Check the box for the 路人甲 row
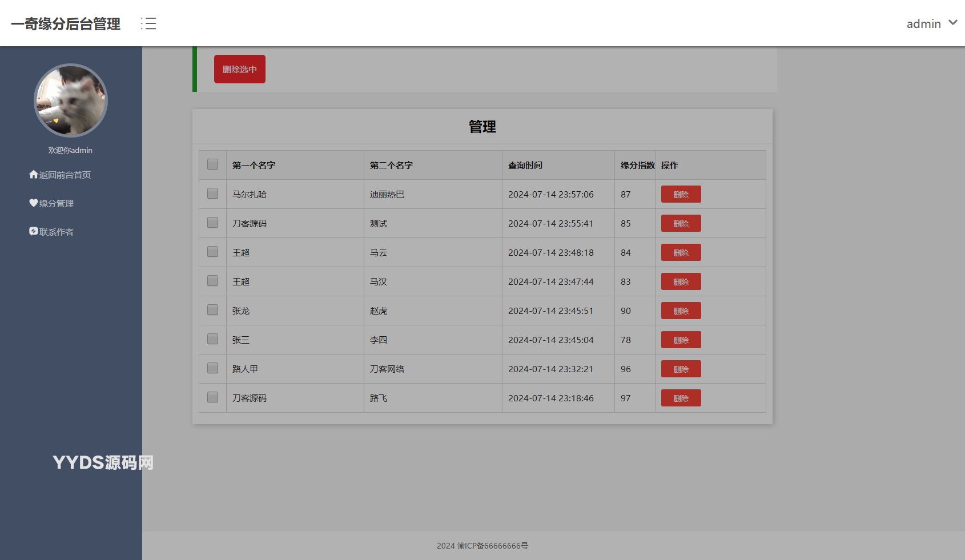The image size is (965, 560). click(x=212, y=368)
